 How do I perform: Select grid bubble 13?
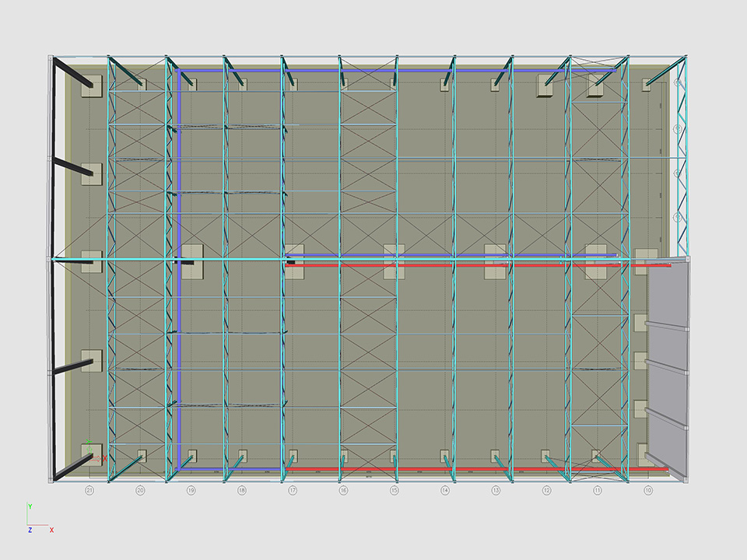click(496, 491)
